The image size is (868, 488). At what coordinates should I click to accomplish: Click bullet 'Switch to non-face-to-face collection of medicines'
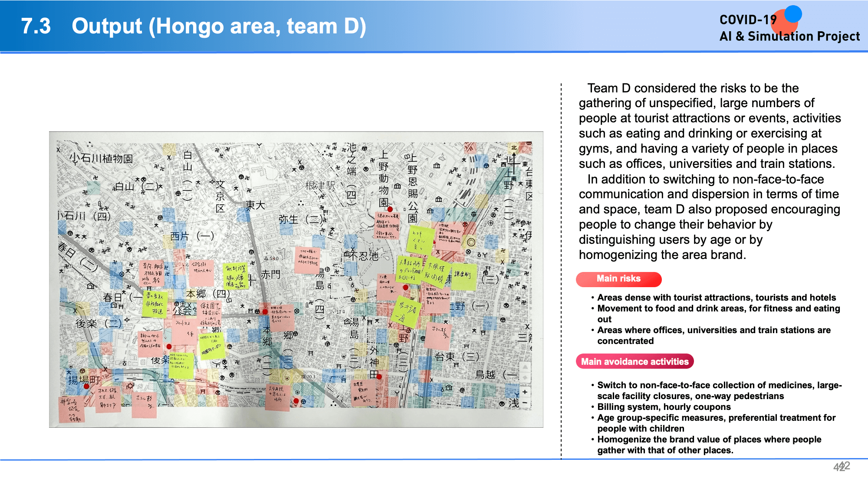[719, 390]
